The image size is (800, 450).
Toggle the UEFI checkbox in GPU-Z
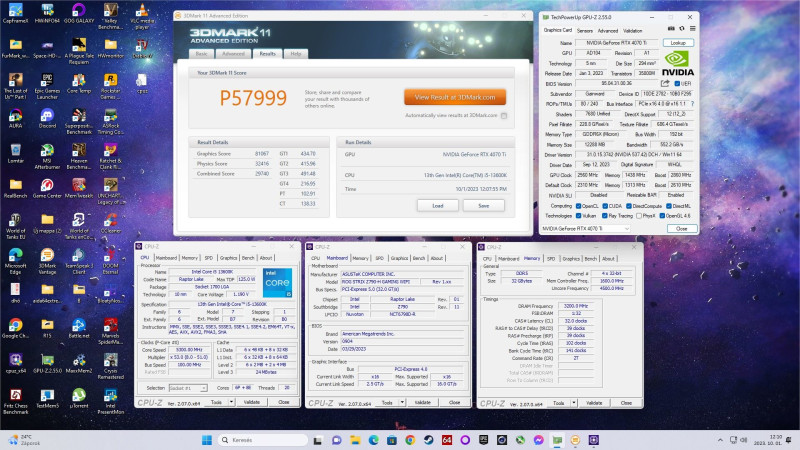pyautogui.click(x=677, y=84)
